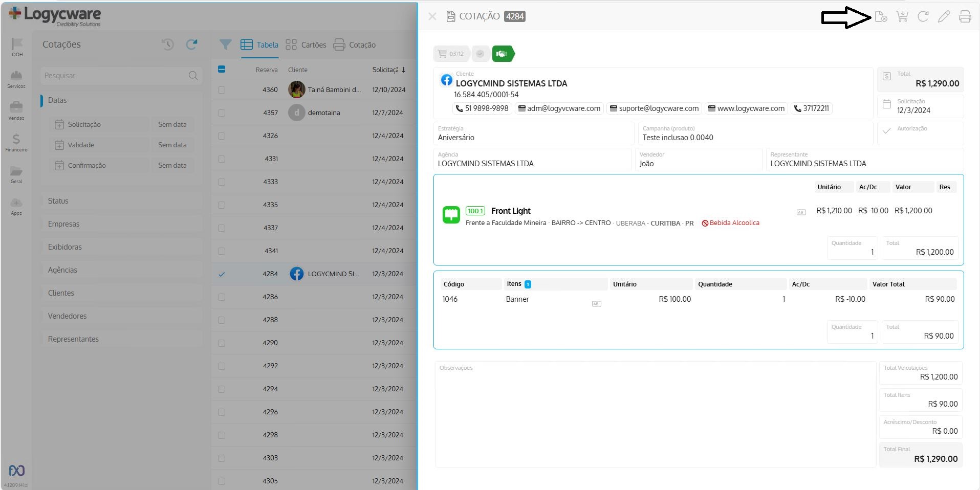
Task: Sort by the Solicitação column header
Action: point(389,70)
